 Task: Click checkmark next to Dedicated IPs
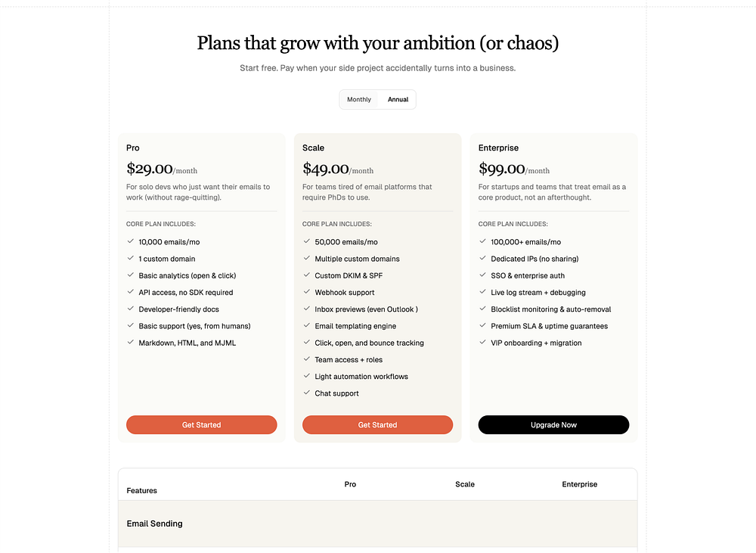(x=483, y=259)
